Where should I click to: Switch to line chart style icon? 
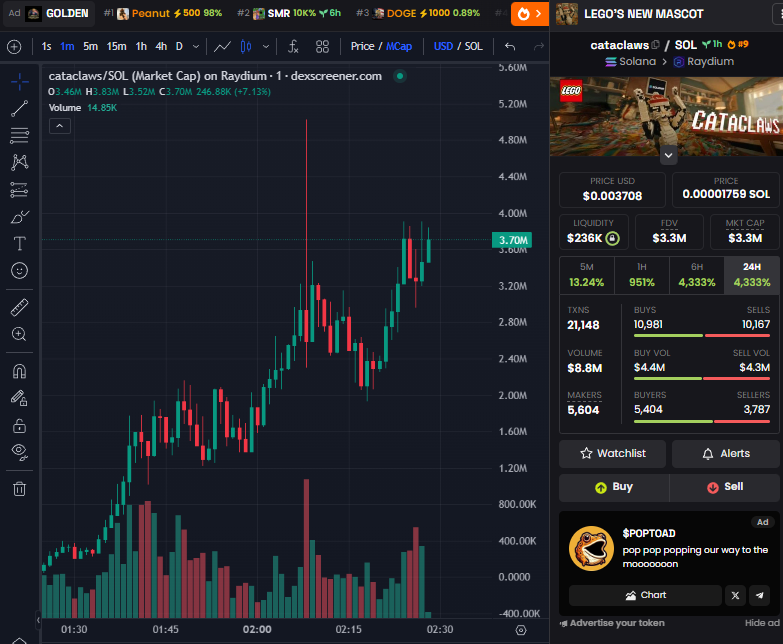click(222, 46)
